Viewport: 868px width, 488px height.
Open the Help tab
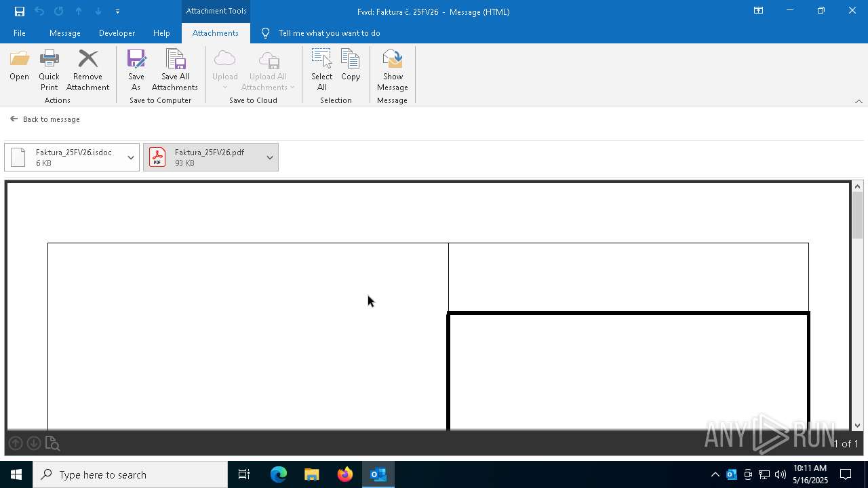click(161, 33)
